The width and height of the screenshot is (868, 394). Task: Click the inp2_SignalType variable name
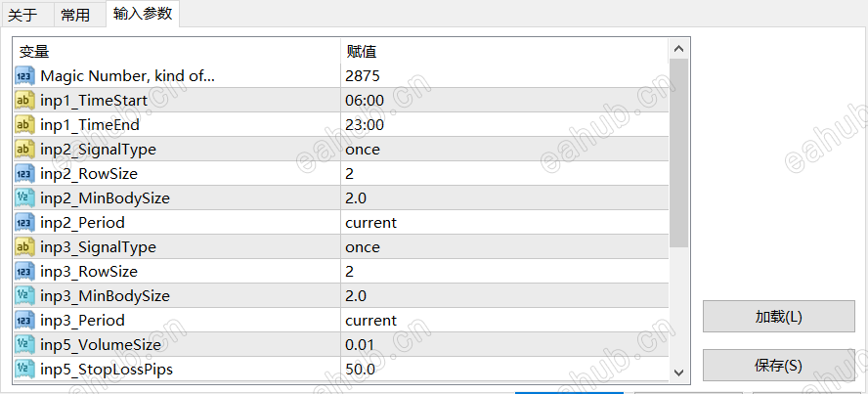pyautogui.click(x=98, y=150)
